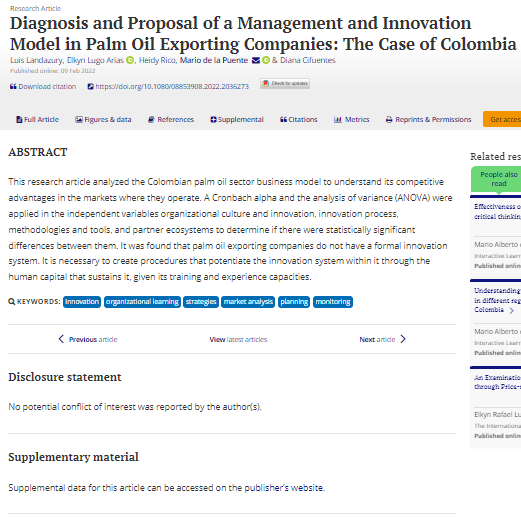Click the ORCID icon beside Elkyn Lugo Arias
521x517 pixels.
pyautogui.click(x=130, y=60)
